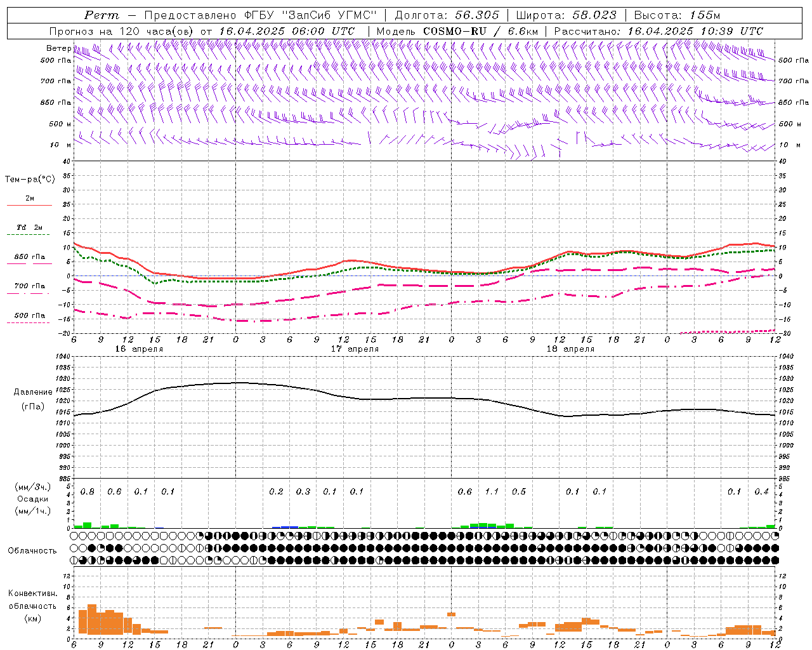Click the 17 апреля date label

tap(355, 349)
